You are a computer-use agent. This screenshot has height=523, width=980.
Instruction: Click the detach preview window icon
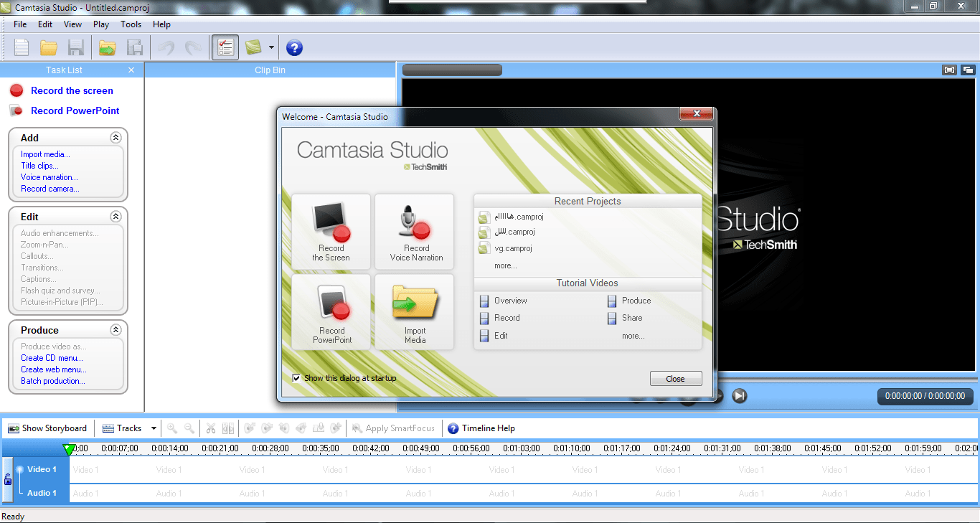pyautogui.click(x=968, y=70)
